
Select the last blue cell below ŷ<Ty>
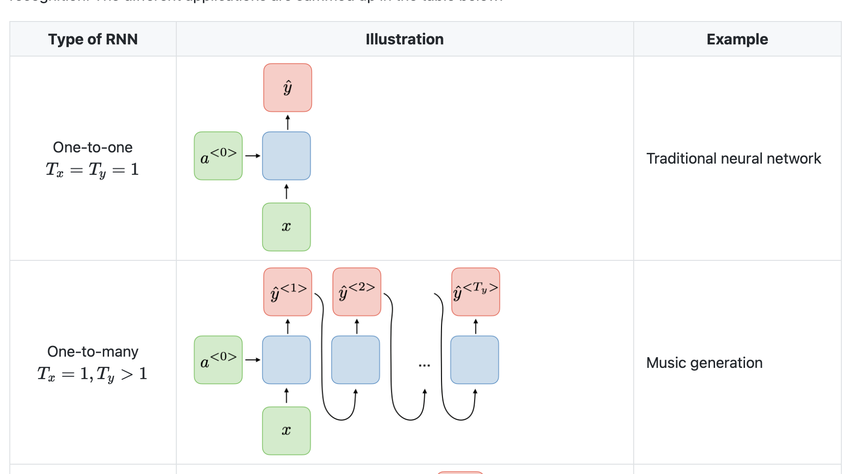[474, 360]
